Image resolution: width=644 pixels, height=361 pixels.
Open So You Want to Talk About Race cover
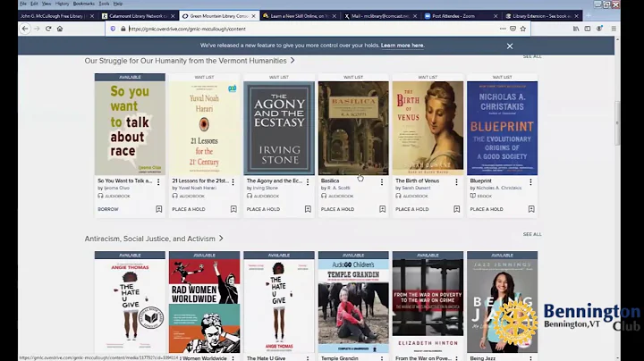coord(130,128)
